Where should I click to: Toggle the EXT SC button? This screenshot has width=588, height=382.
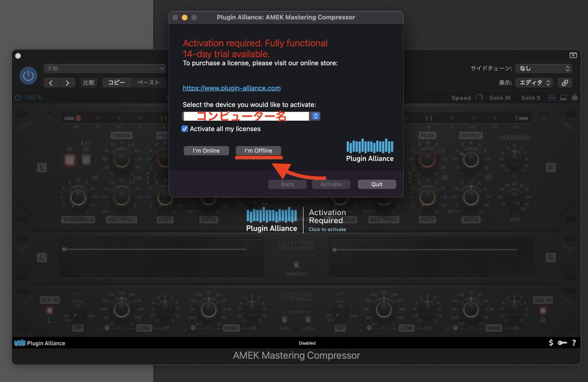(x=86, y=160)
